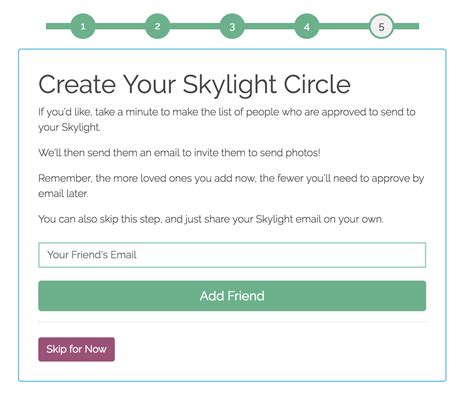Screen dimensions: 474x396
Task: Select step 3 circle in the stepper
Action: (232, 26)
